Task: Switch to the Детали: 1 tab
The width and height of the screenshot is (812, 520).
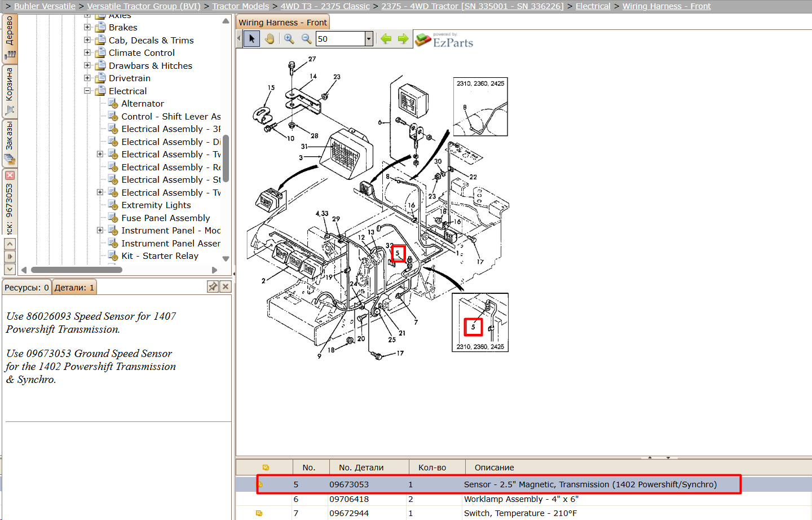Action: coord(74,287)
